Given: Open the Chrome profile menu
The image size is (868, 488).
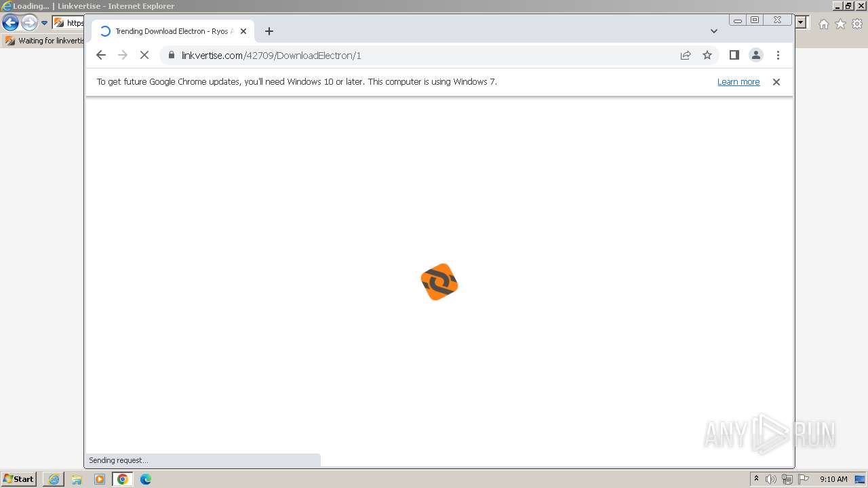Looking at the screenshot, I should 756,55.
